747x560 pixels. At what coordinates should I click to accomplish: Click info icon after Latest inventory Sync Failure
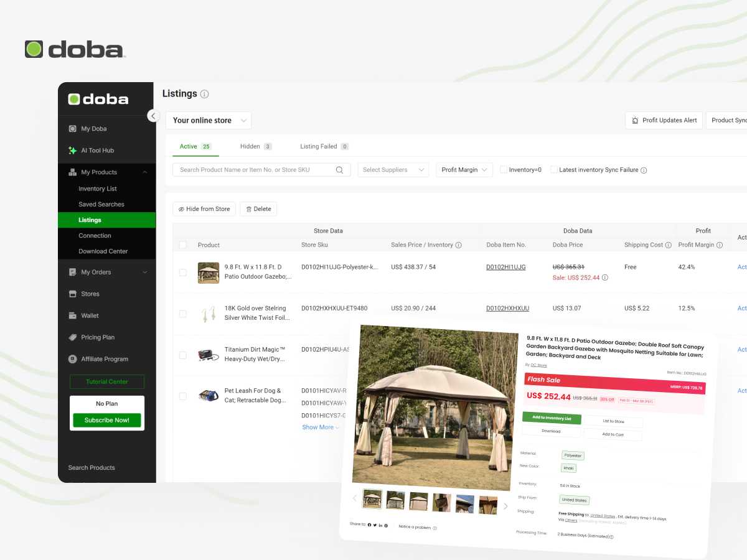644,170
